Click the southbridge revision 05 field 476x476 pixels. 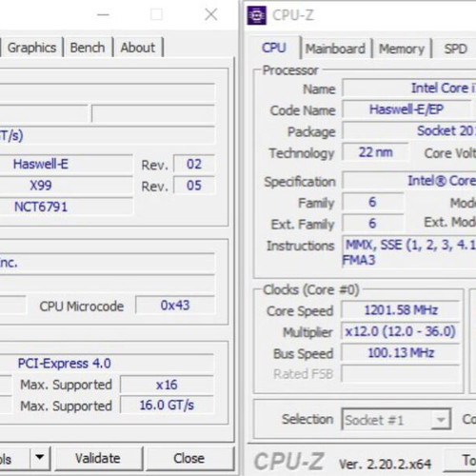coord(194,186)
